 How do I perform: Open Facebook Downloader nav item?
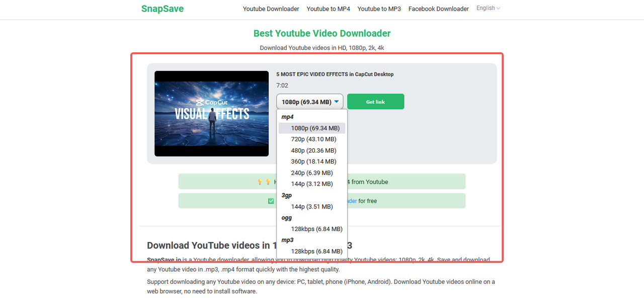coord(438,9)
